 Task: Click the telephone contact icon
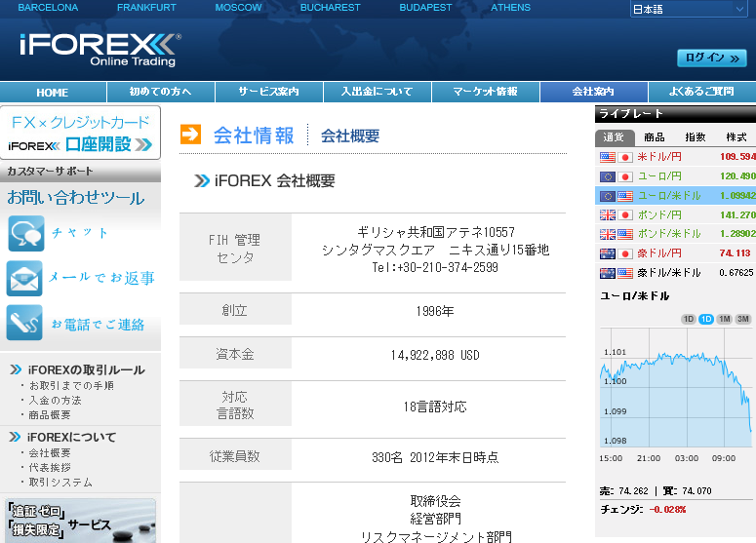(25, 323)
